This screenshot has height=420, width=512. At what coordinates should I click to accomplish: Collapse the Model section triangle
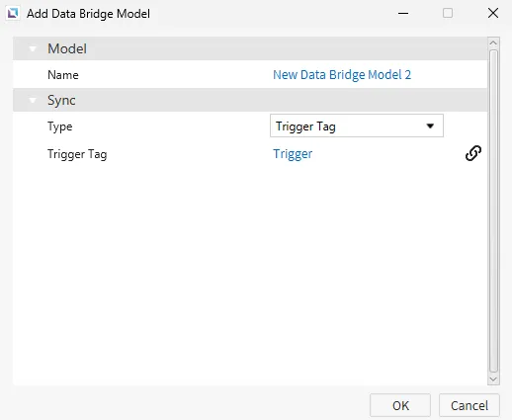[x=33, y=49]
